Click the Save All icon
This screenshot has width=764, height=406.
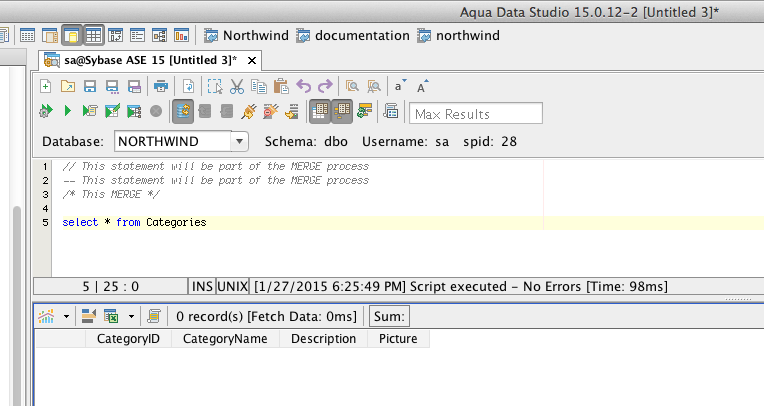pyautogui.click(x=134, y=86)
